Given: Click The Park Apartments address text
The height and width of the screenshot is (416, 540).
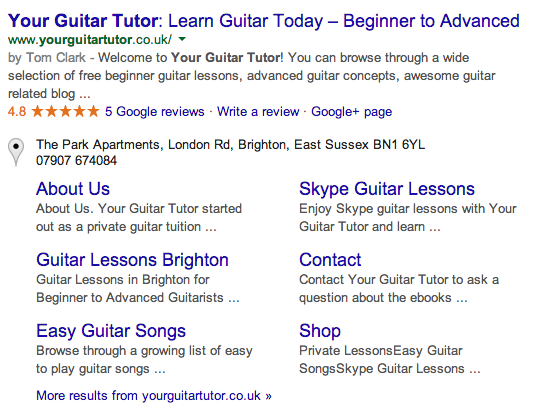Looking at the screenshot, I should point(230,145).
